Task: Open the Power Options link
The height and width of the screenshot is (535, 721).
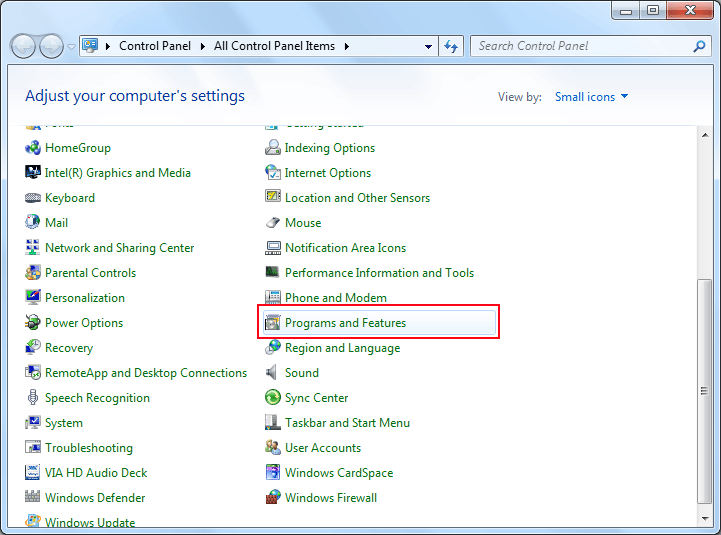Action: coord(84,323)
